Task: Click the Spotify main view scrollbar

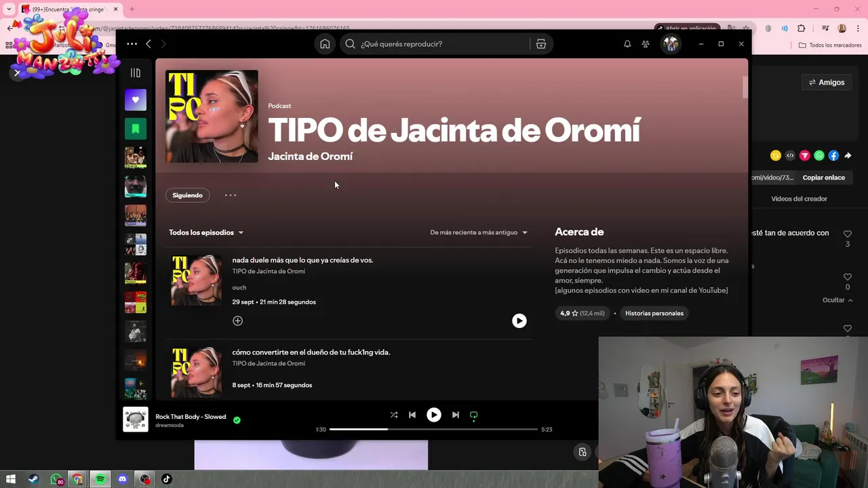Action: [x=745, y=88]
